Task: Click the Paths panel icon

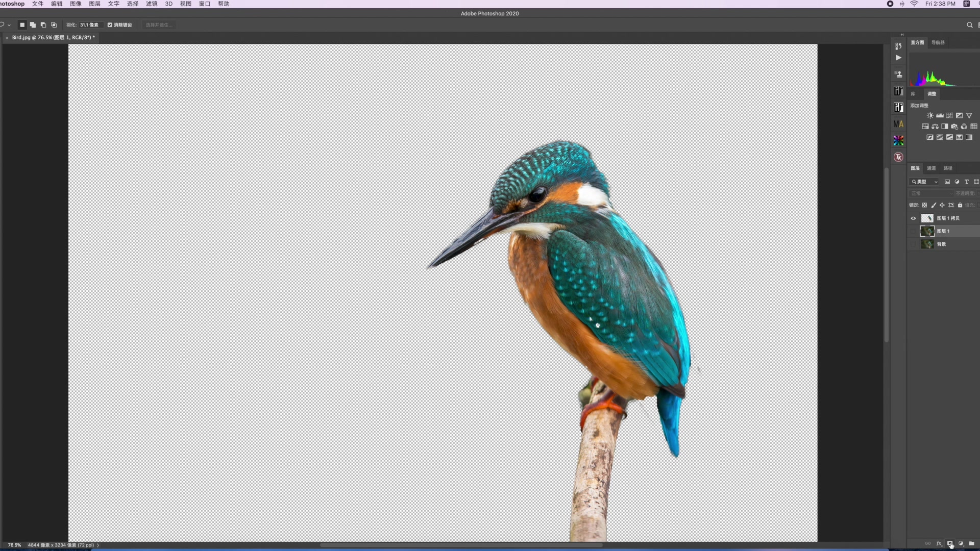Action: pyautogui.click(x=949, y=168)
